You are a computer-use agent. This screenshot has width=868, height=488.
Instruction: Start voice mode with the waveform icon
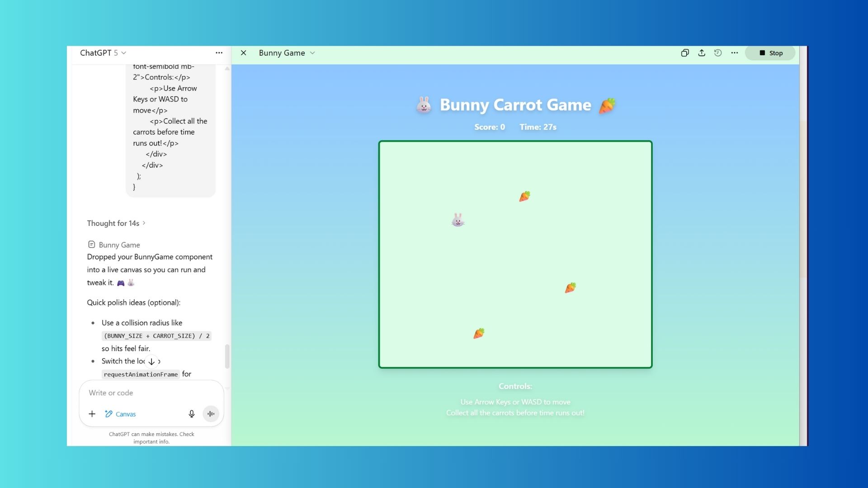click(211, 413)
